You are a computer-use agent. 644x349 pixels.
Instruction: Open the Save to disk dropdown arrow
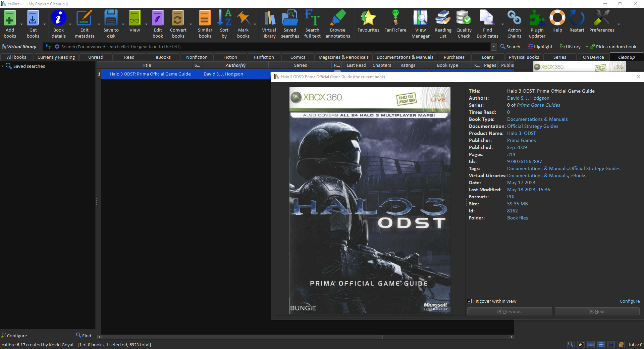pyautogui.click(x=123, y=24)
